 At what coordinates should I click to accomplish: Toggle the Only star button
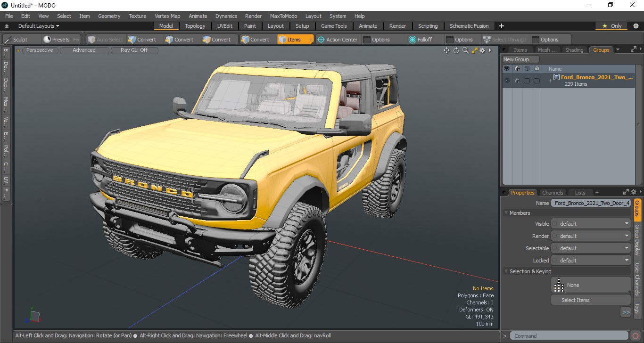[x=612, y=26]
